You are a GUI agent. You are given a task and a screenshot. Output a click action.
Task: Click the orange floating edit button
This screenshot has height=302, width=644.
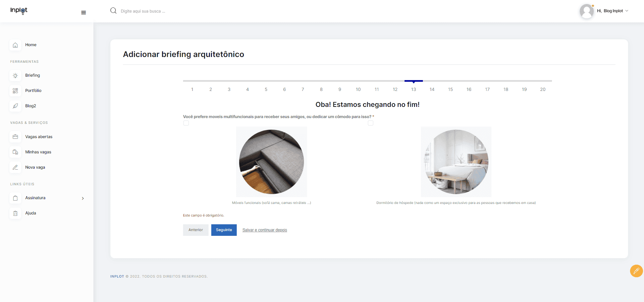click(x=636, y=271)
